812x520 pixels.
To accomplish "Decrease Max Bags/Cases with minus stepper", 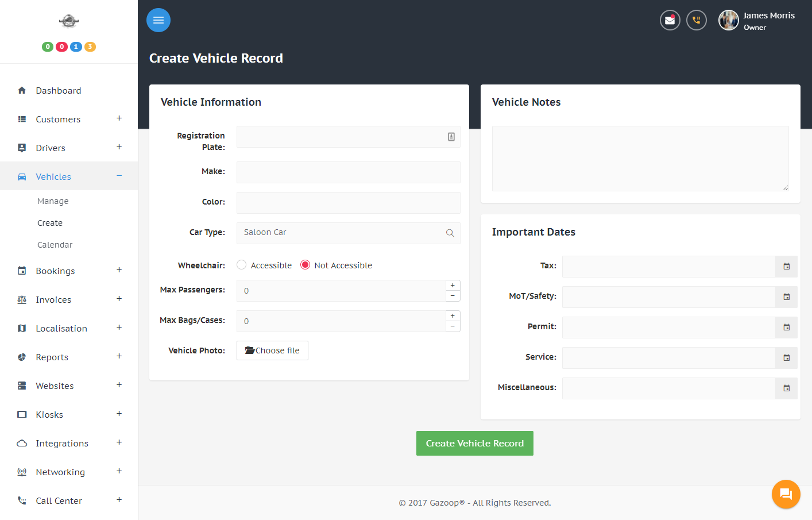I will pyautogui.click(x=453, y=326).
